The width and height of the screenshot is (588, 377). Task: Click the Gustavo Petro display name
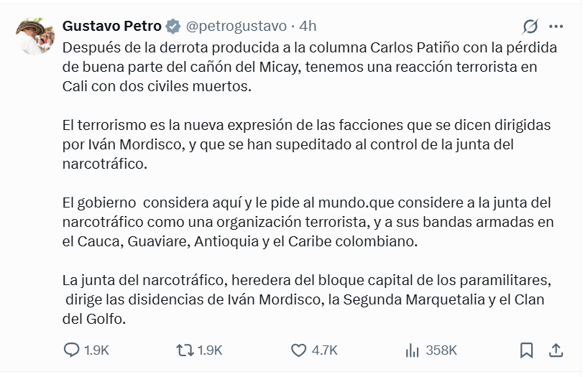(x=111, y=27)
